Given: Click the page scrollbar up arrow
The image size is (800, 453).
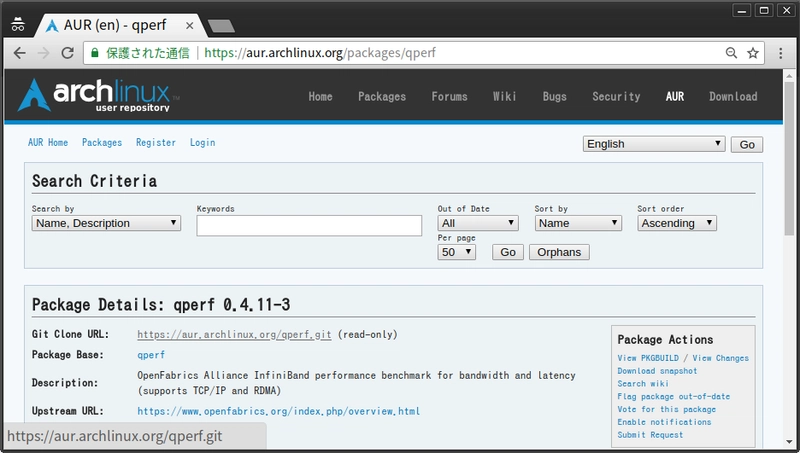Looking at the screenshot, I should [x=789, y=76].
